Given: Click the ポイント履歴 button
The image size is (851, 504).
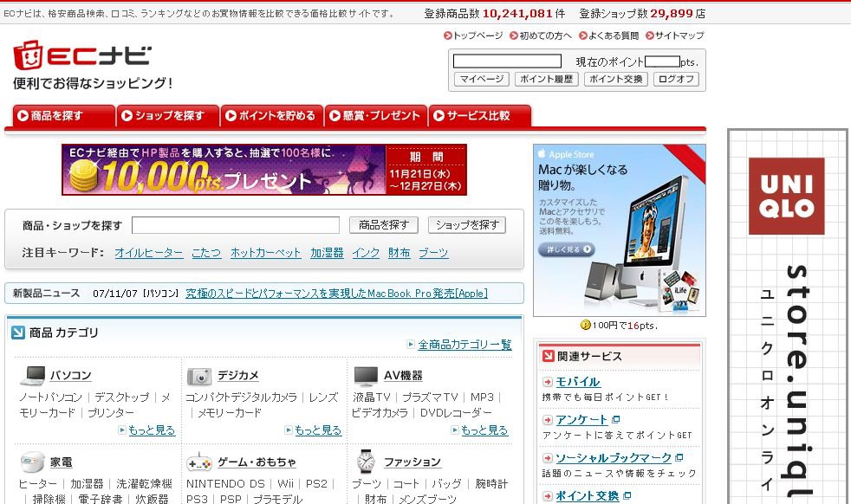Looking at the screenshot, I should (546, 79).
